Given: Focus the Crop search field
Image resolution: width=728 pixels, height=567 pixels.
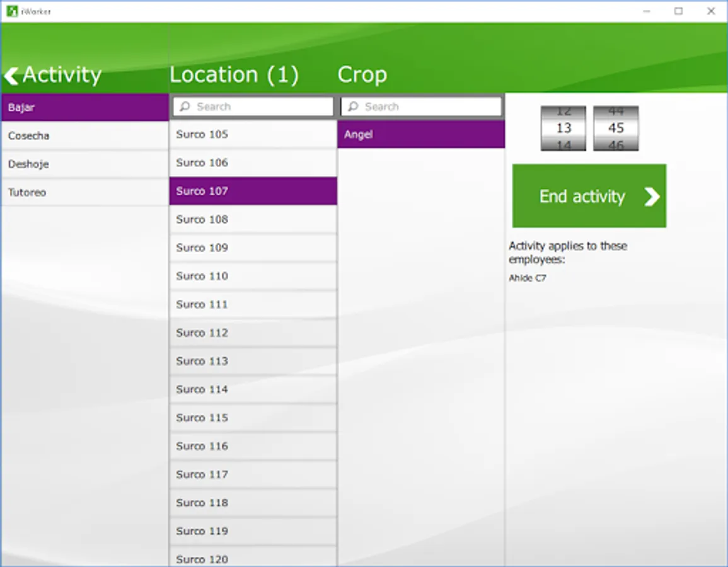Looking at the screenshot, I should [421, 106].
